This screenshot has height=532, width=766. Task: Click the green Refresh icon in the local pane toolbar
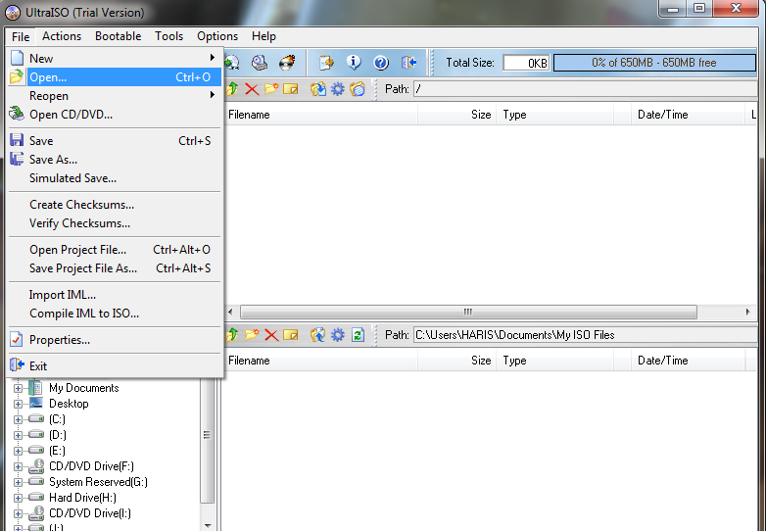click(359, 335)
